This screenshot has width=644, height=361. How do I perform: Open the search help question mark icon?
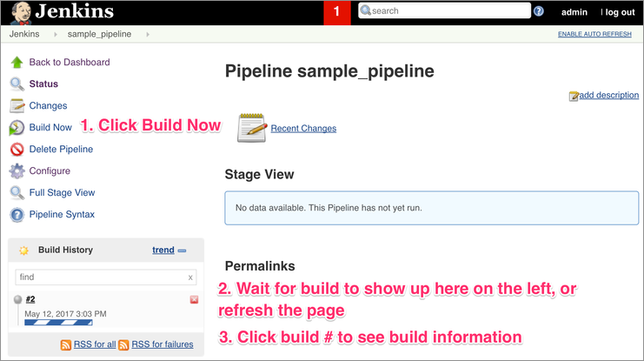click(539, 11)
